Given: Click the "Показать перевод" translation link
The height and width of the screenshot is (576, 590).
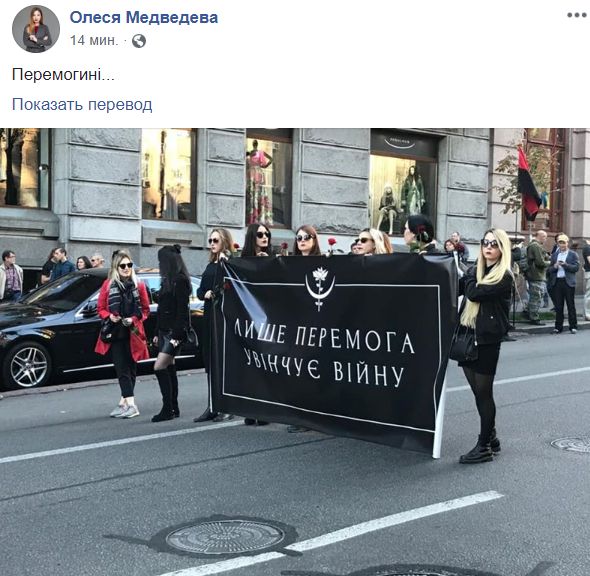Looking at the screenshot, I should (82, 104).
